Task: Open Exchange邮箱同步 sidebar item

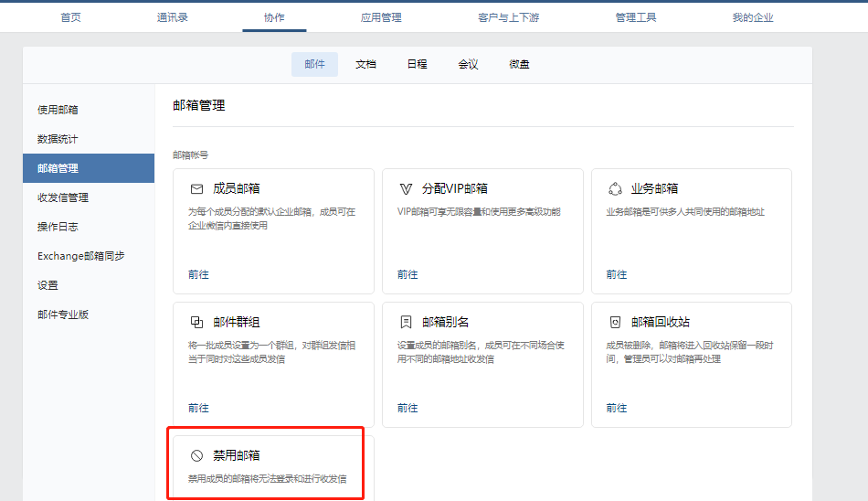Action: (80, 256)
